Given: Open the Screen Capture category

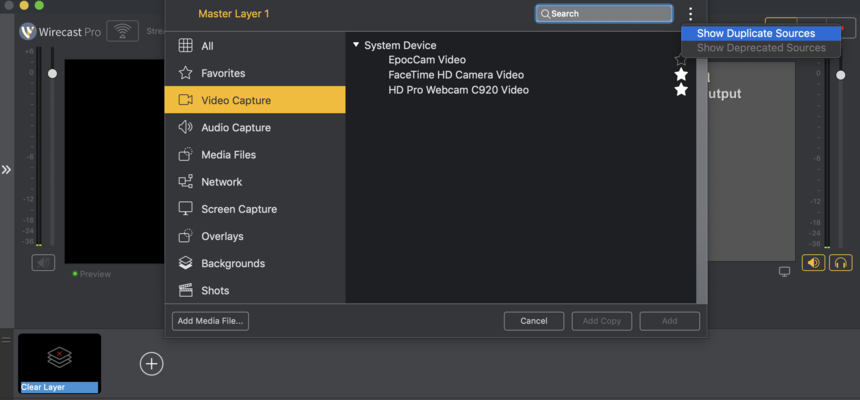Looking at the screenshot, I should tap(255, 209).
